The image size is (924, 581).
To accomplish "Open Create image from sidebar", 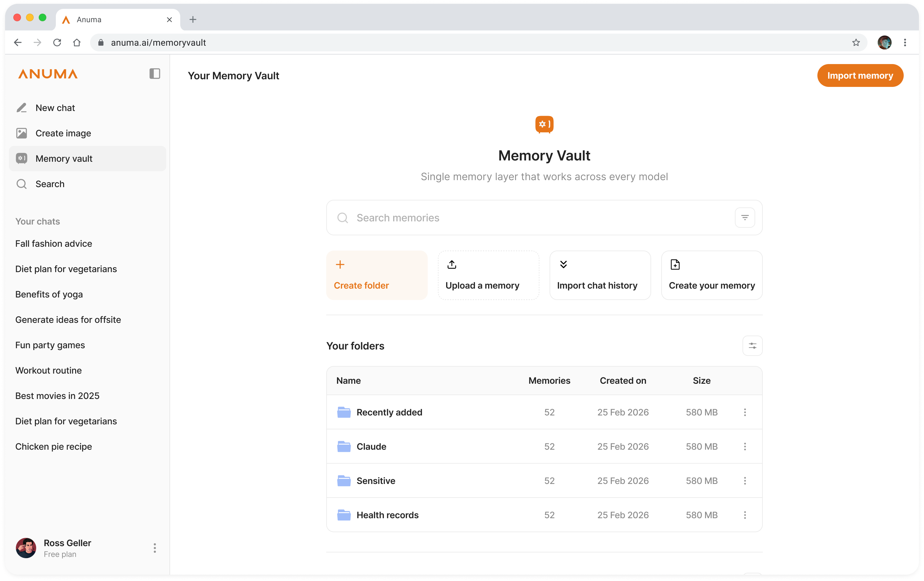I will (63, 133).
